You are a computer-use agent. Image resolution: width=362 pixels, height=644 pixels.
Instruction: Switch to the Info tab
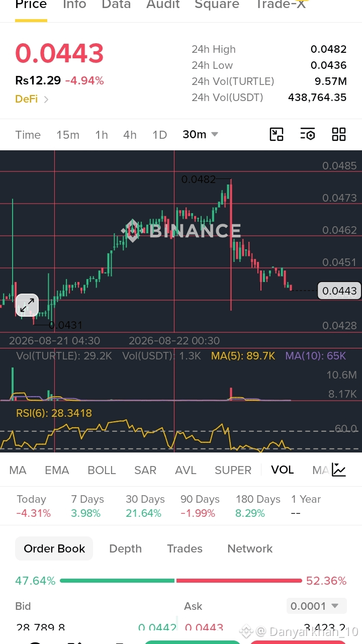coord(74,5)
